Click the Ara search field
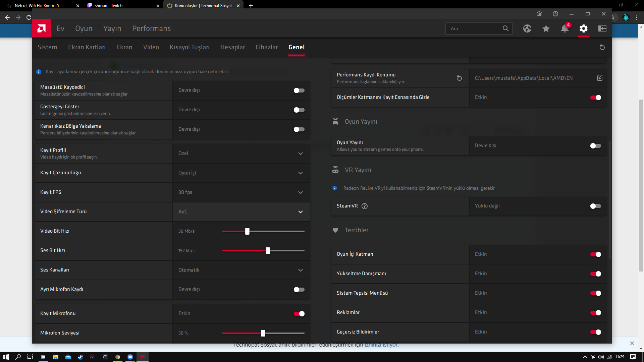The height and width of the screenshot is (362, 644). click(x=473, y=28)
